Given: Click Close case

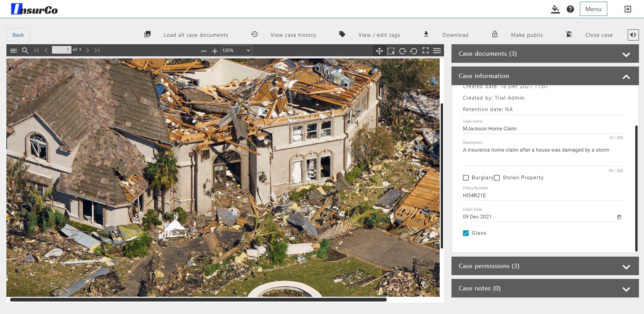Looking at the screenshot, I should (598, 35).
